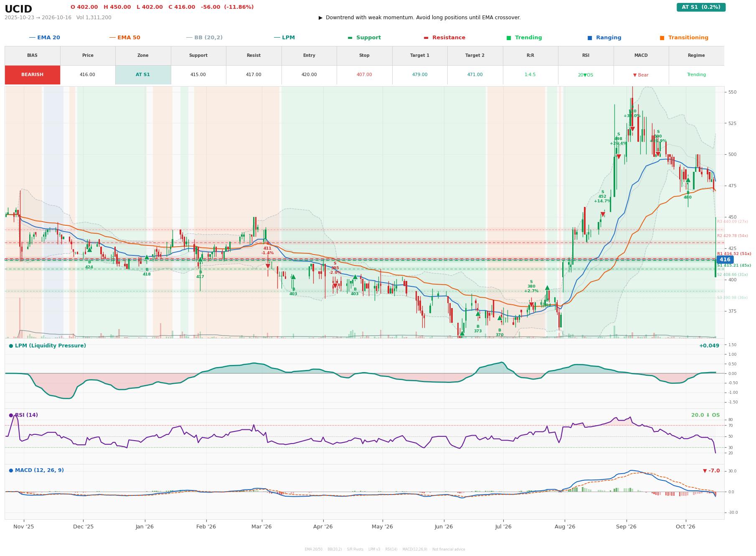756x556 pixels.
Task: Click the Transitioning regime legend item
Action: point(684,38)
